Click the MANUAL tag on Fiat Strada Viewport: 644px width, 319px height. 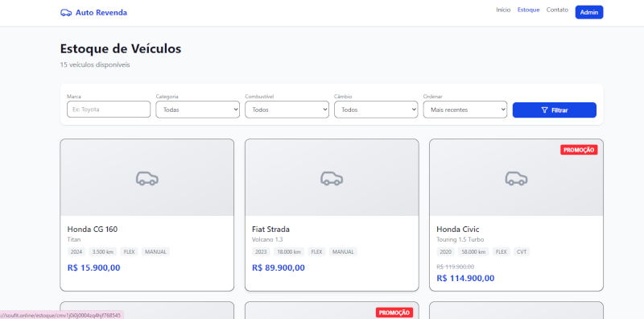coord(343,251)
